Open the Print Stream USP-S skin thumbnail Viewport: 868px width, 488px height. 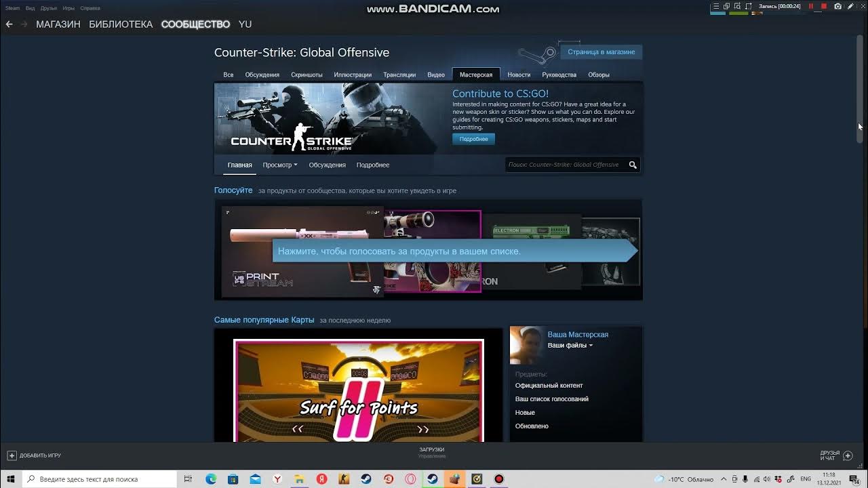[x=302, y=251]
